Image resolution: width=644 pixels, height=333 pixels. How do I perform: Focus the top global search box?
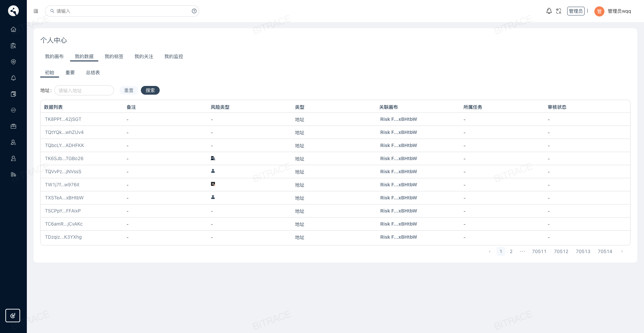point(122,11)
